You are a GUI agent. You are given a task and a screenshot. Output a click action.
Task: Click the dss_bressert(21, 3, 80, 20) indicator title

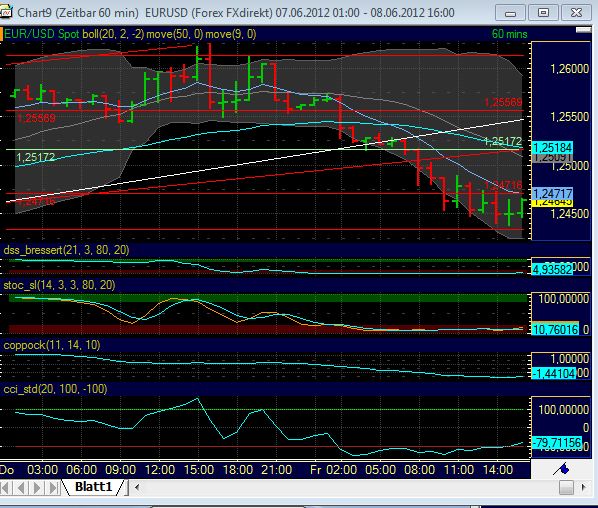[x=66, y=250]
